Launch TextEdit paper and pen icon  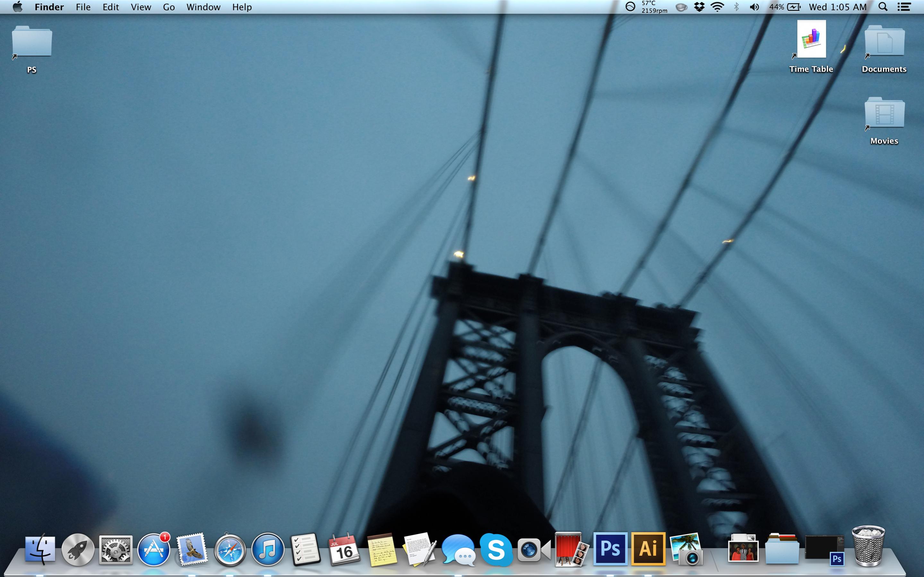coord(419,549)
